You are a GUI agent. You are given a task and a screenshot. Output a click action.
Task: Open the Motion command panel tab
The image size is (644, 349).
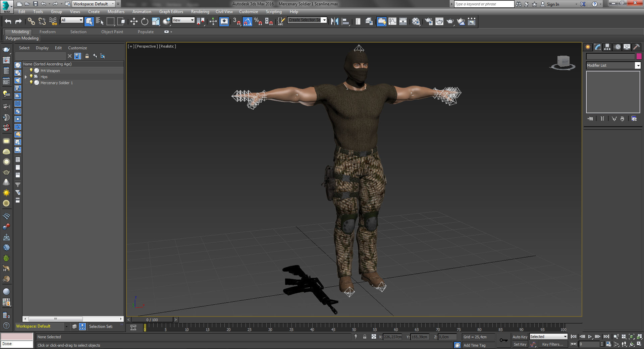coord(617,47)
